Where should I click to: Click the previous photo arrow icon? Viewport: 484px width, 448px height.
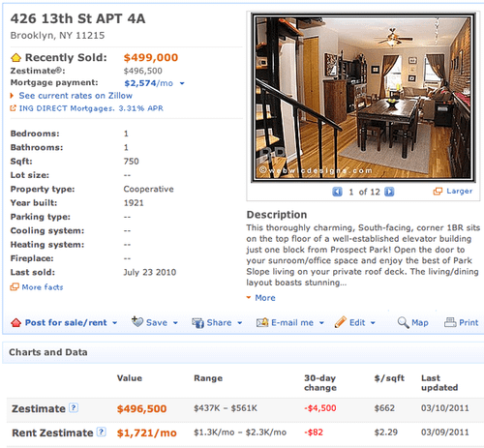pos(337,192)
